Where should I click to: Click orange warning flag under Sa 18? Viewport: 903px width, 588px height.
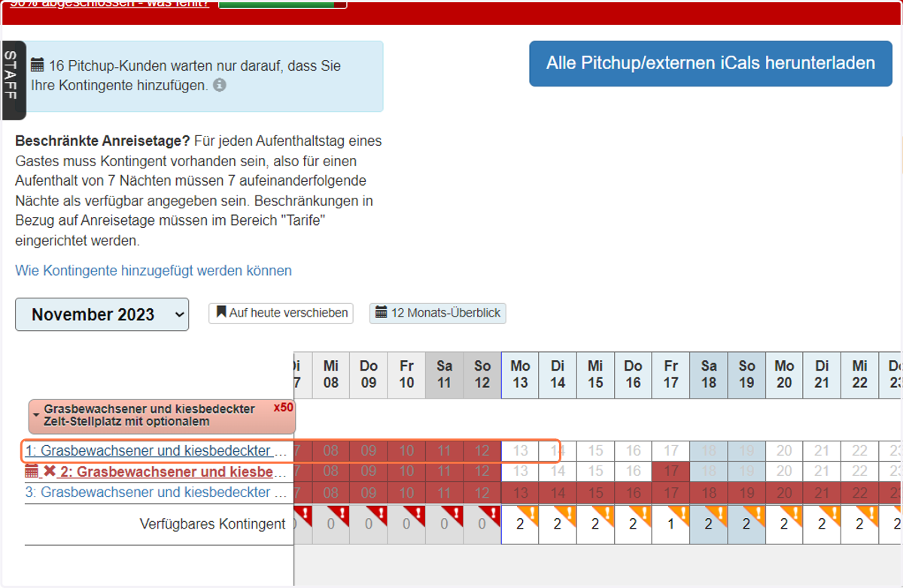point(720,514)
